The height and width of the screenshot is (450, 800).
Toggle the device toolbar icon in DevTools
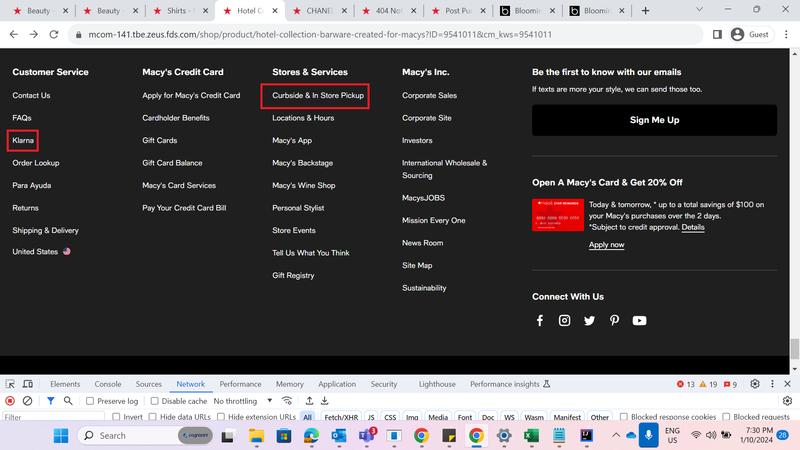(x=28, y=384)
